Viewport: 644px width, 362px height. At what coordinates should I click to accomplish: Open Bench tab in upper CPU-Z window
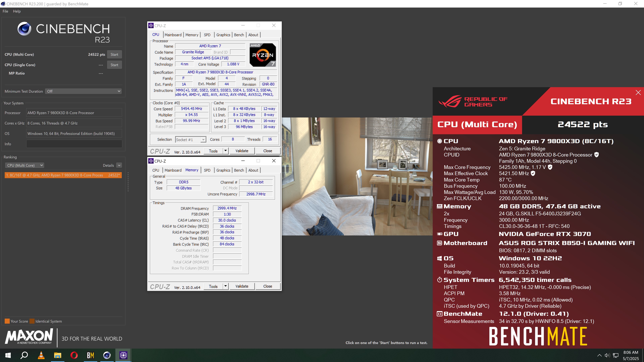point(239,35)
